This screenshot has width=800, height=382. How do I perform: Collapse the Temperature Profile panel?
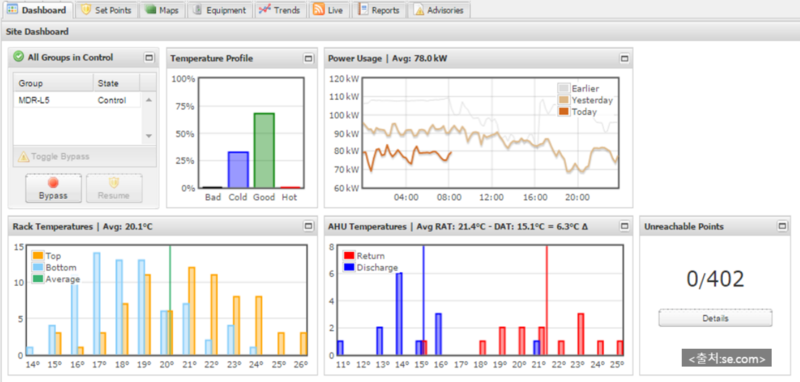point(308,59)
